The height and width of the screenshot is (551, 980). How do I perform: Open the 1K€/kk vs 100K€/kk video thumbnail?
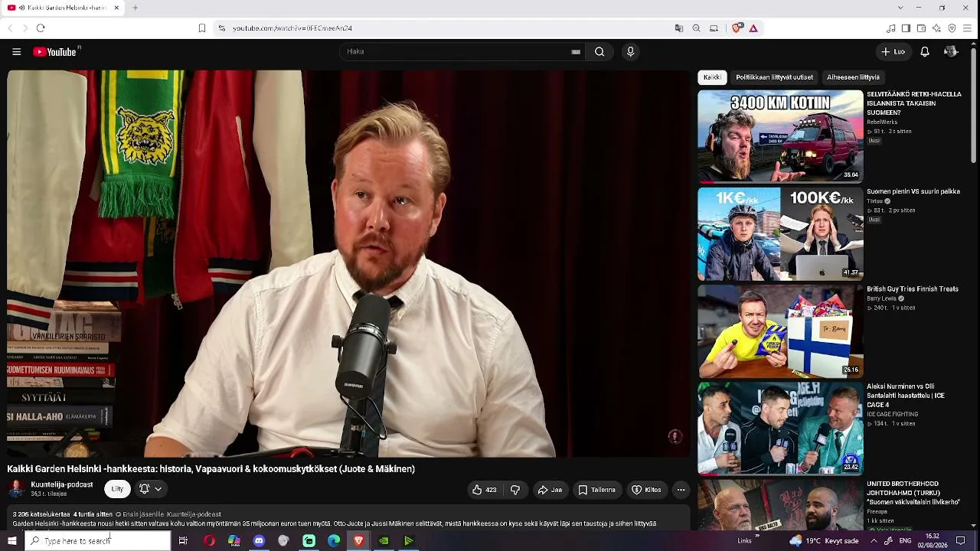tap(780, 233)
